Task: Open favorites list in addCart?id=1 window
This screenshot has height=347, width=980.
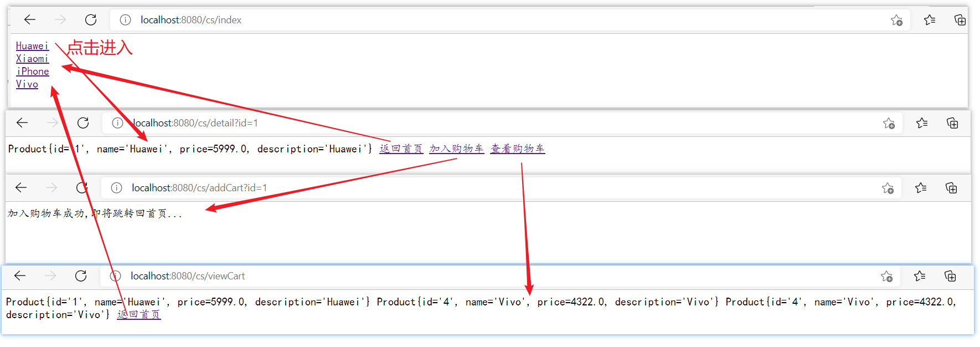Action: point(921,188)
